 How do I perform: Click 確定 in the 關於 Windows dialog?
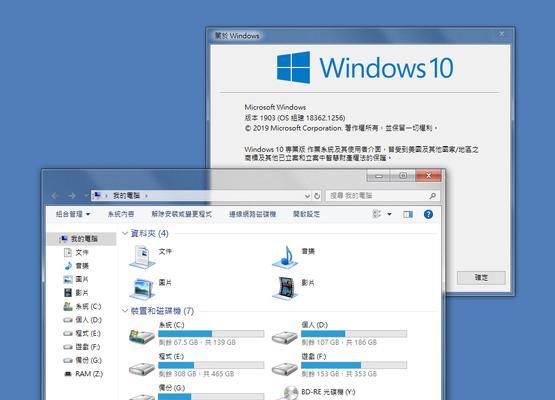[481, 278]
